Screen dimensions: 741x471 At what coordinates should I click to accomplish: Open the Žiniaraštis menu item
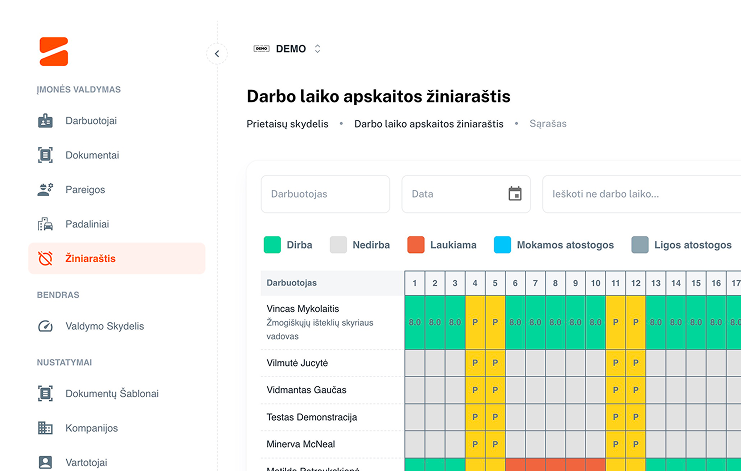tap(116, 258)
